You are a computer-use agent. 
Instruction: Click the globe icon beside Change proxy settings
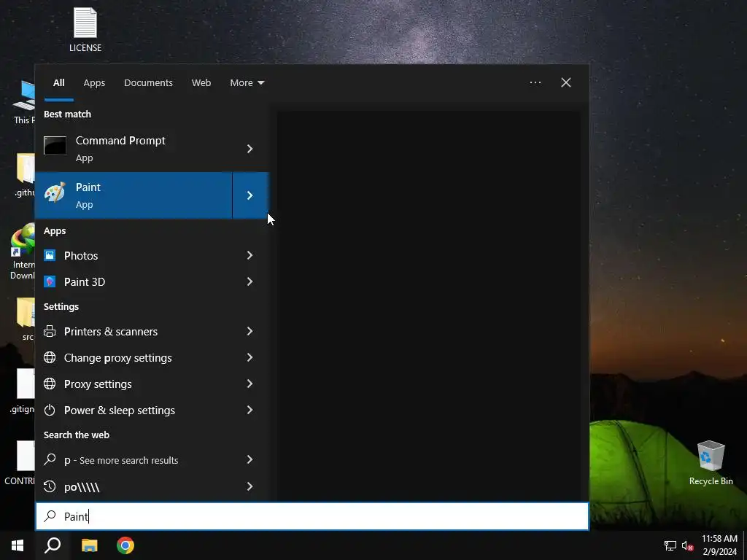point(50,357)
